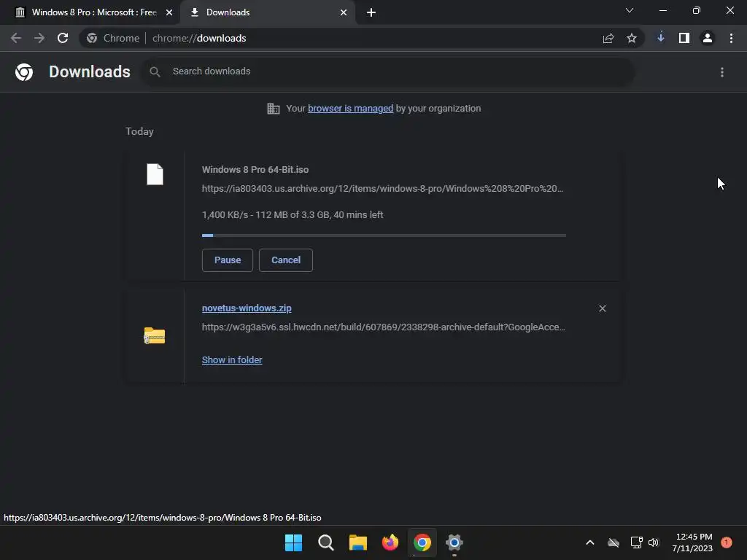This screenshot has height=560, width=747.
Task: Open Chrome's three-dot main menu
Action: [731, 38]
